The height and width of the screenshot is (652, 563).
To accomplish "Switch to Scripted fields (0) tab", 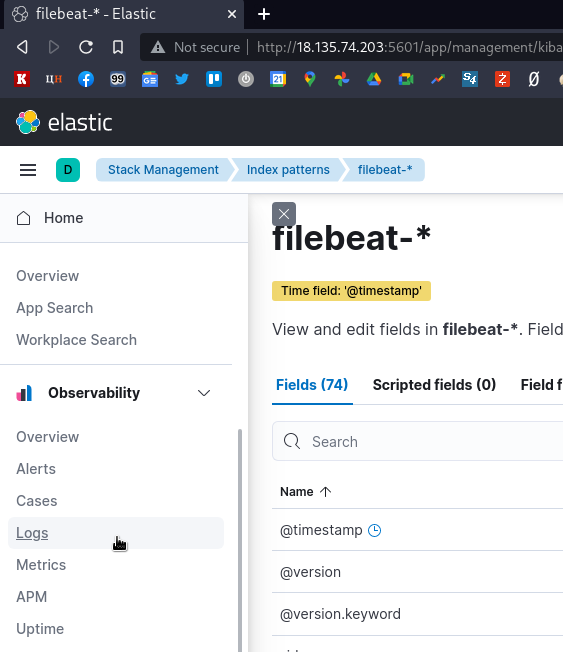I will point(434,385).
